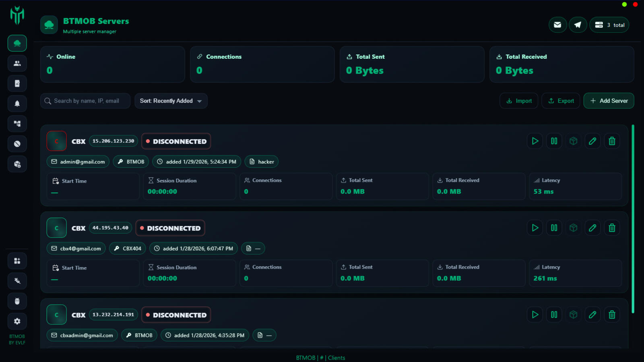Click the 261 ms latency value
The height and width of the screenshot is (362, 644).
point(545,278)
